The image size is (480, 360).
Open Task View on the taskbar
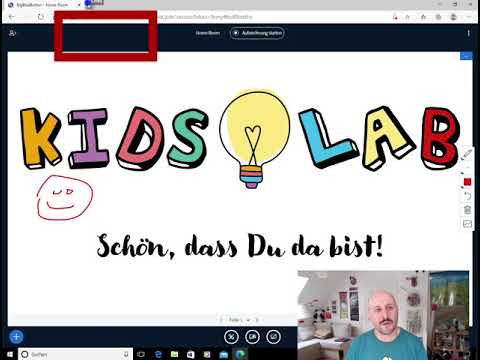tap(141, 354)
